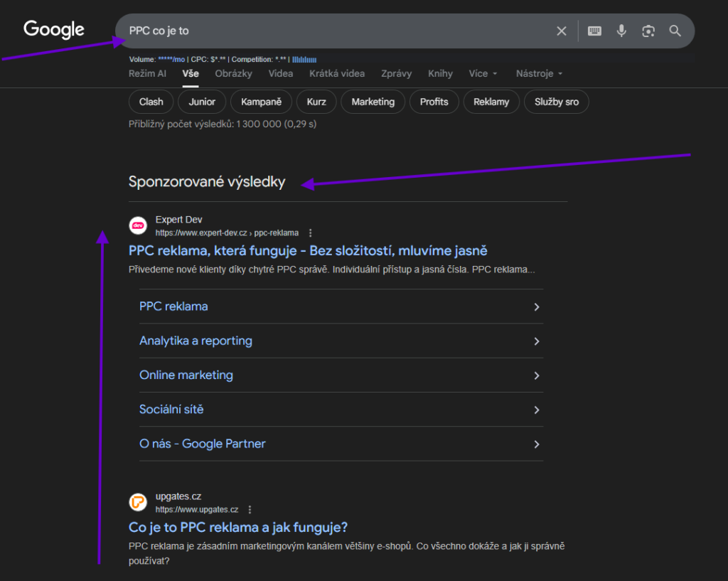Open three-dot menu next to upgates.cz URL
Image resolution: width=728 pixels, height=581 pixels.
(x=250, y=509)
